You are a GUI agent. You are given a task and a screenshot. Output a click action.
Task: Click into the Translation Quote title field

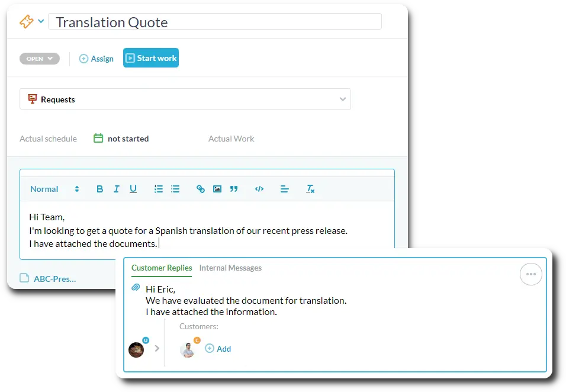pos(215,22)
